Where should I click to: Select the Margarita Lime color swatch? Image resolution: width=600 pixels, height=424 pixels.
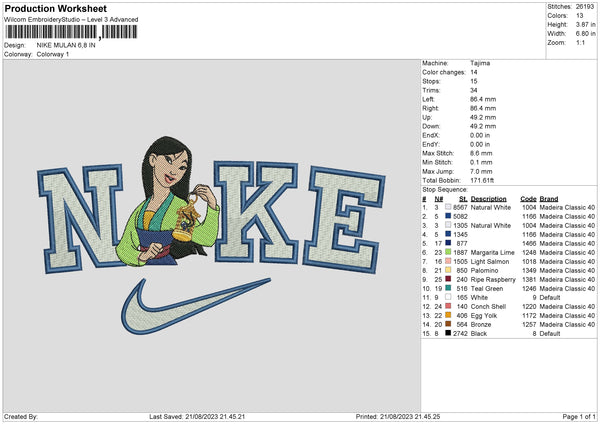coord(448,252)
